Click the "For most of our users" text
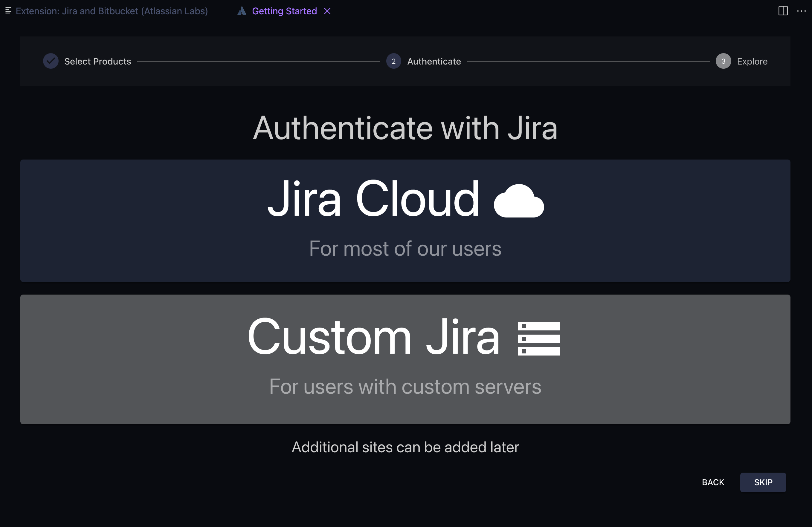 click(405, 249)
